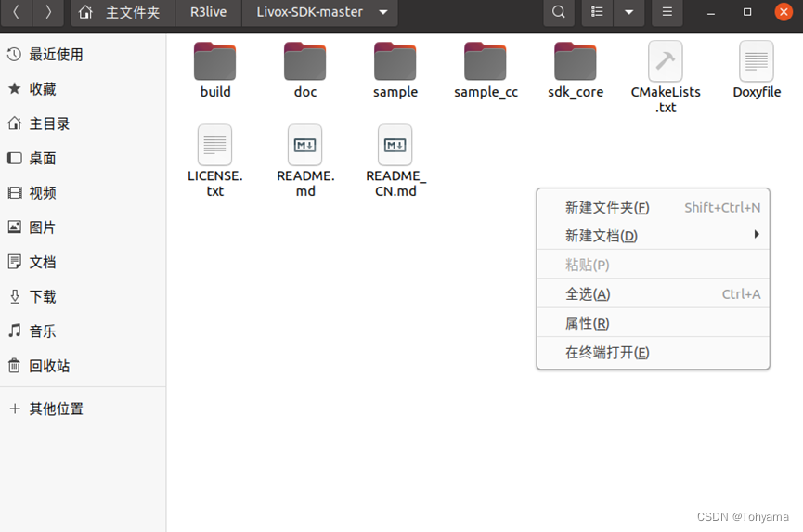Go back with the left arrow button
The width and height of the screenshot is (803, 532).
click(17, 12)
